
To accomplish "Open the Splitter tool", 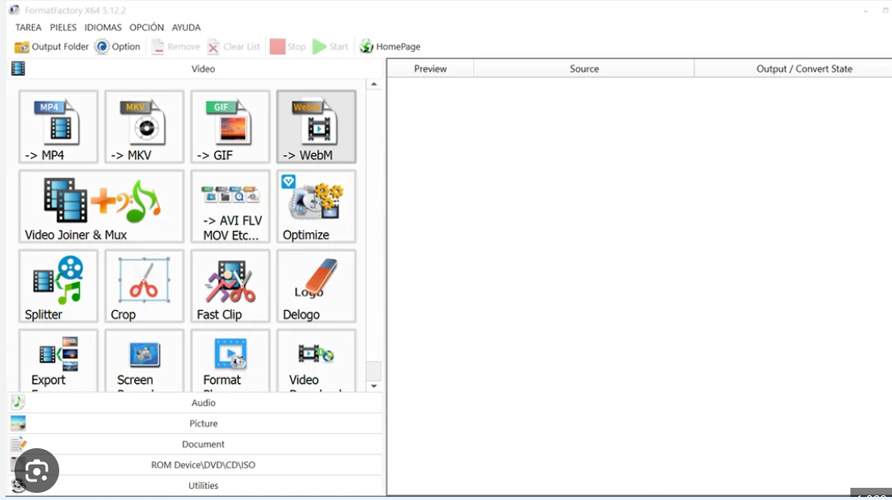I will click(x=58, y=286).
